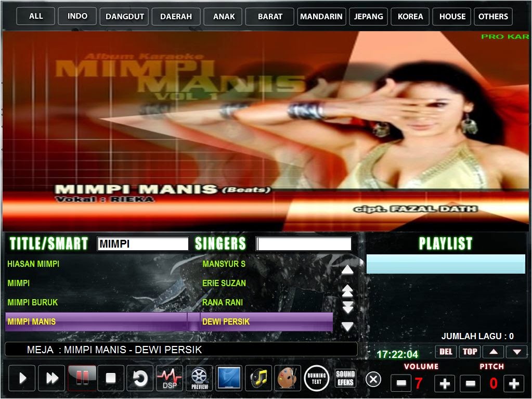Toggle the Running Text round button
This screenshot has width=532, height=399.
[317, 378]
